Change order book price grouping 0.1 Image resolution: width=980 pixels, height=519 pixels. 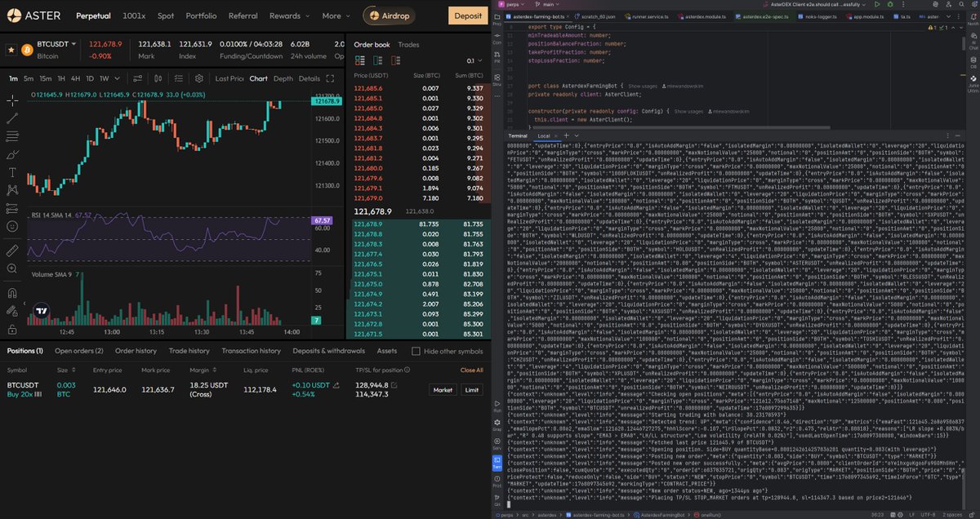473,60
